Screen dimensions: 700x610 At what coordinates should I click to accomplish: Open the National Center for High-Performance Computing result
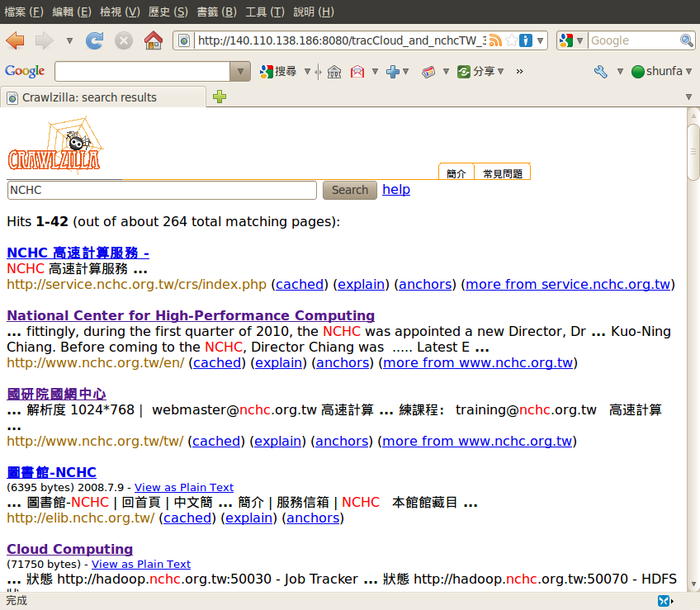click(191, 315)
